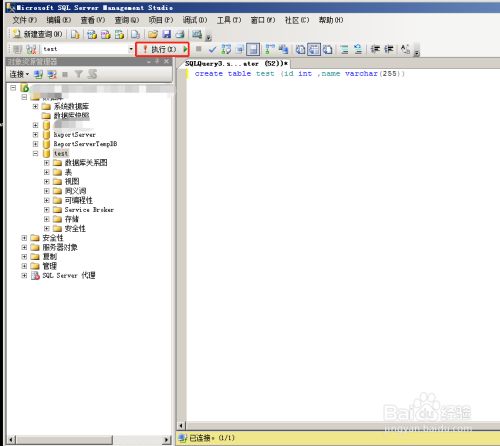Click Connect Object Explorer icon
Viewport: 500px width, 446px height.
coord(38,74)
